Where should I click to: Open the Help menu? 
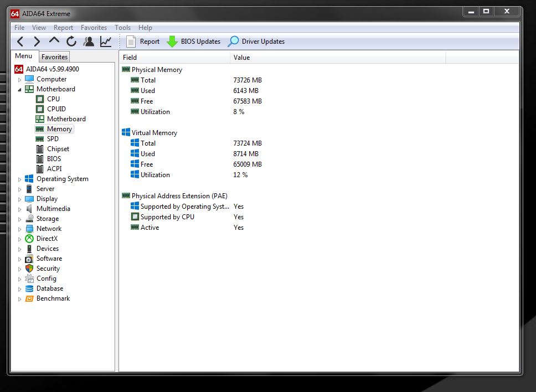tap(145, 28)
